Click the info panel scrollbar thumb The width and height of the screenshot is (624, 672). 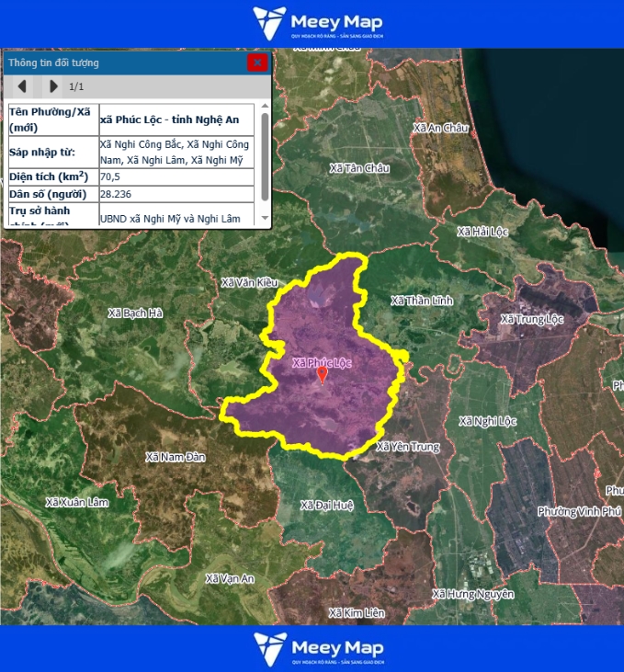click(x=266, y=156)
